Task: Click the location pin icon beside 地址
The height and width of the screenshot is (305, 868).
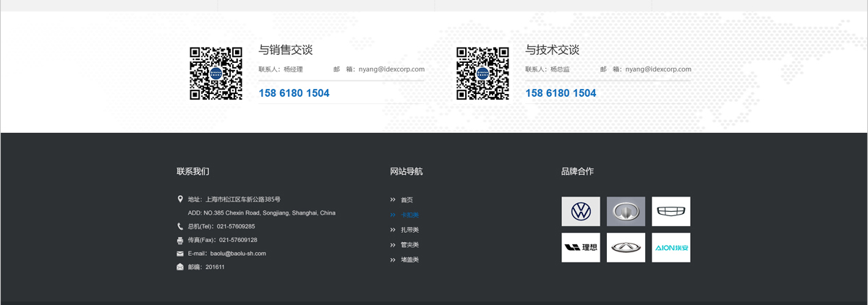Action: tap(180, 199)
